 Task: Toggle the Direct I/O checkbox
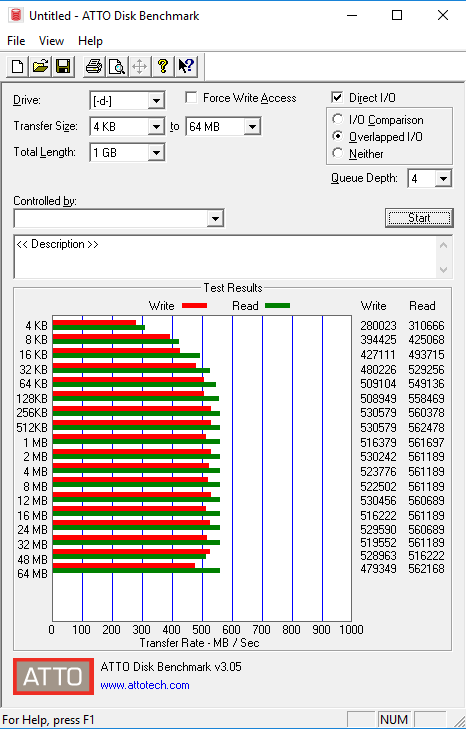[x=337, y=98]
